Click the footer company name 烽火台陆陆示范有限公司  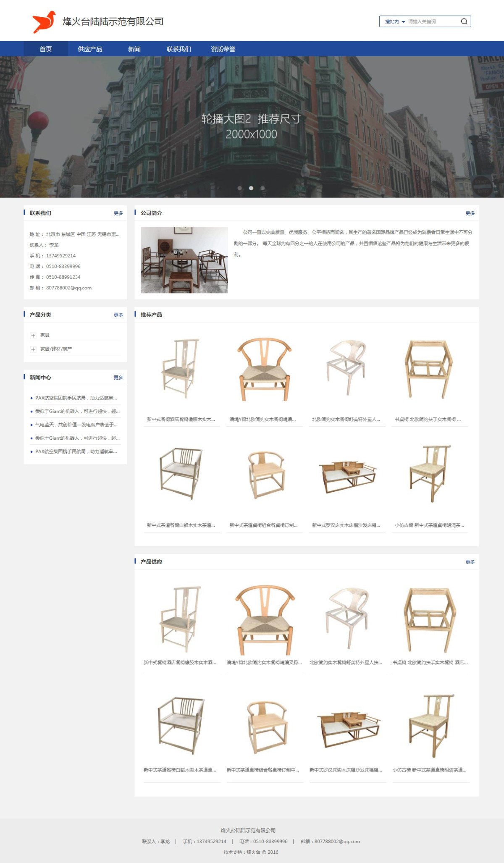(248, 830)
